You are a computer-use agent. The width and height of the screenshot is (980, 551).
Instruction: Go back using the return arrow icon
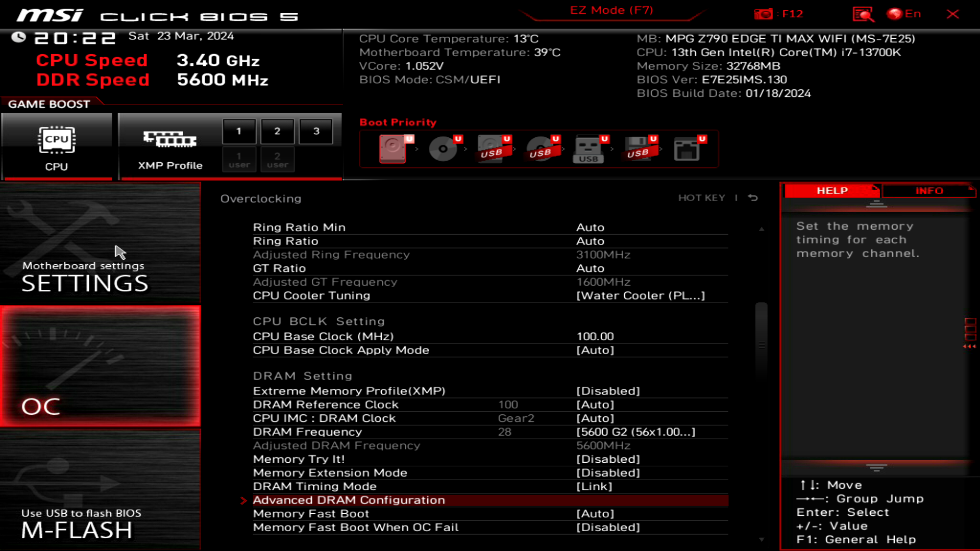(753, 197)
